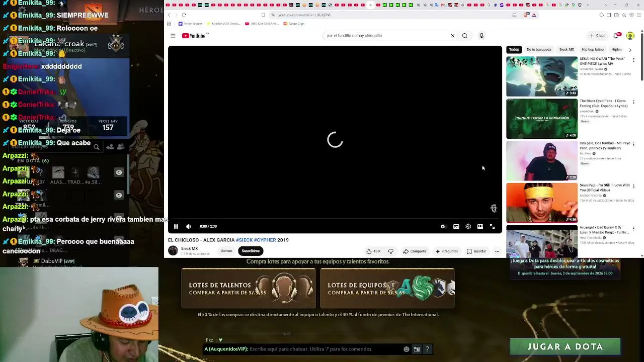Click the YouTube video progress bar
Image resolution: width=644 pixels, height=362 pixels.
[x=335, y=219]
